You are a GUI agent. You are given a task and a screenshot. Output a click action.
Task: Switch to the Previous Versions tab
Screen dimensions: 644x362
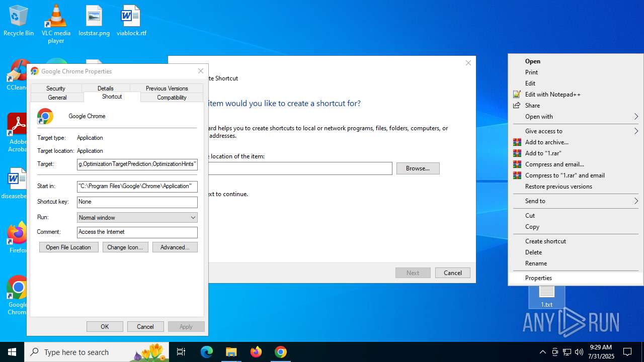(167, 88)
